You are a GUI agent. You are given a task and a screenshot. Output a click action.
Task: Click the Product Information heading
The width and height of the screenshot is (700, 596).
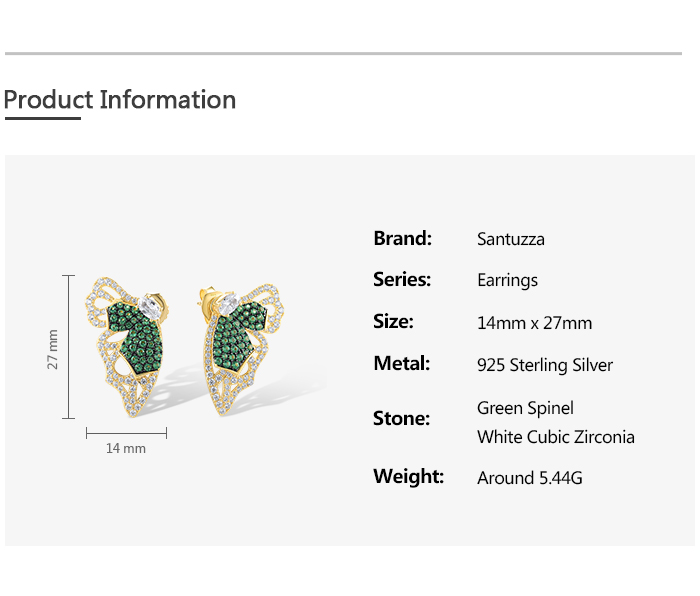click(x=120, y=100)
